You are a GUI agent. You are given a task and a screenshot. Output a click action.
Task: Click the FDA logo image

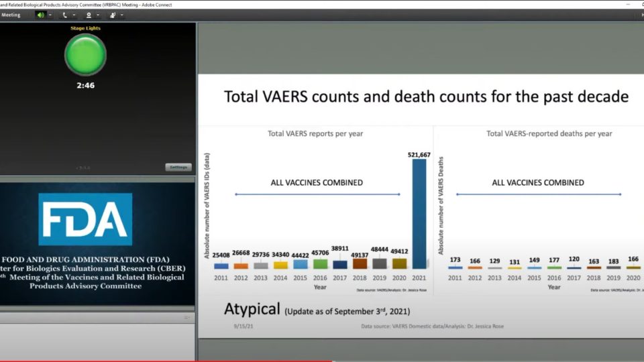click(85, 219)
